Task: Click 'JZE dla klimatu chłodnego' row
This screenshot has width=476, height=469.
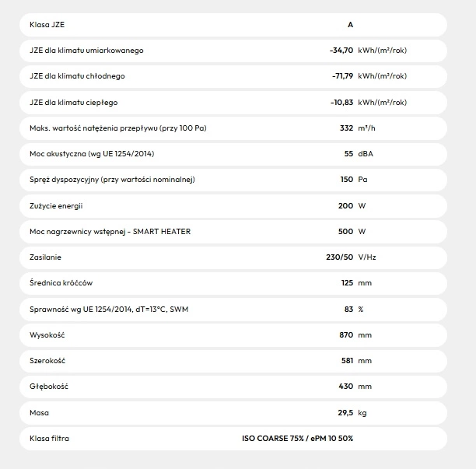Action: [76, 76]
